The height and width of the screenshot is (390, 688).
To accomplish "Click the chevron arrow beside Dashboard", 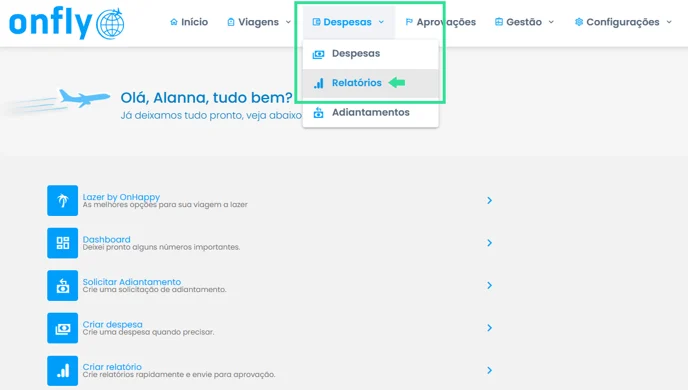I will 489,243.
